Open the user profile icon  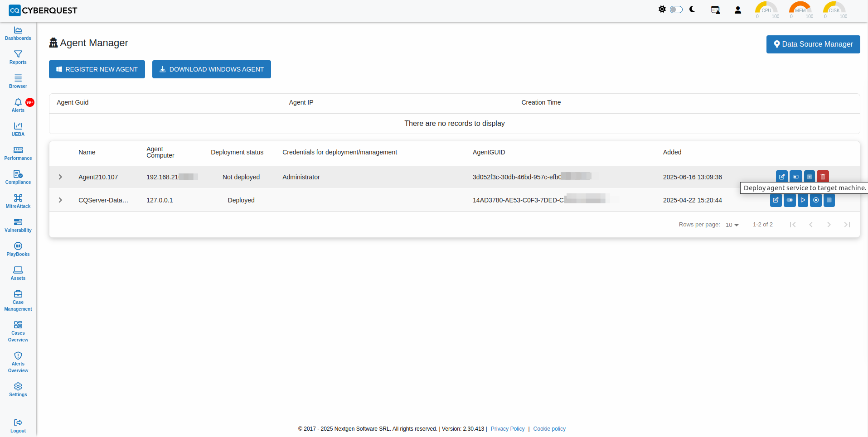[737, 10]
